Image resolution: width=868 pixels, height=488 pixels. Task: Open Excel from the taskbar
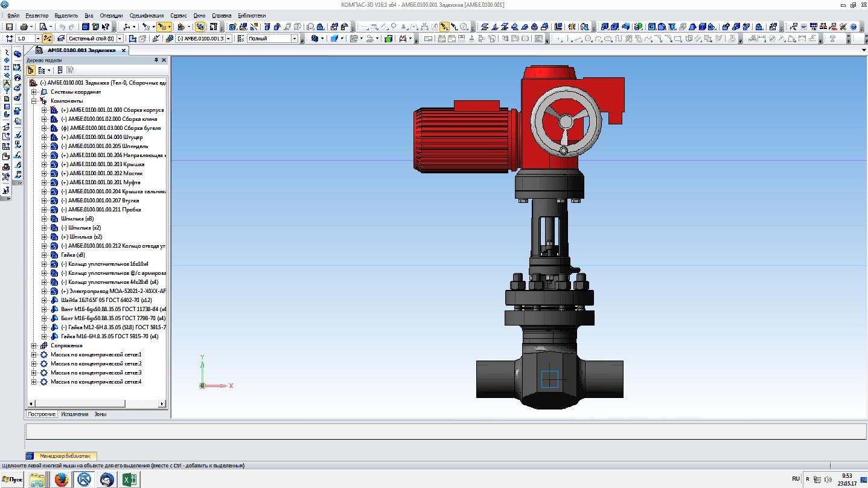tap(130, 480)
